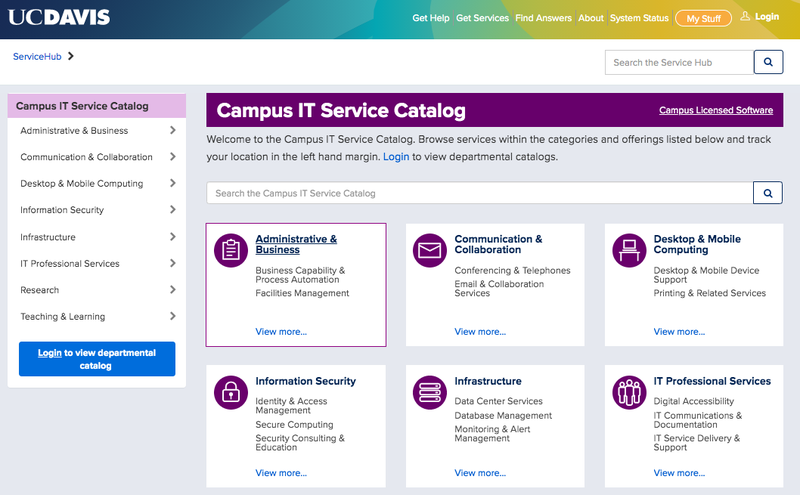Open the System Status menu item
The image size is (800, 495).
[x=639, y=18]
